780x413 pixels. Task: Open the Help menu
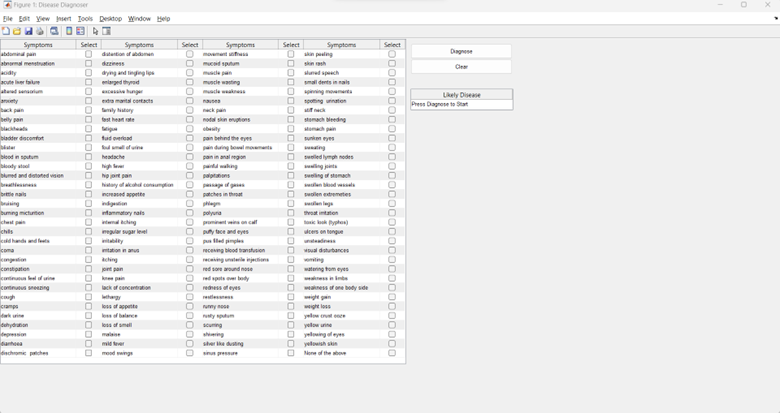[164, 18]
